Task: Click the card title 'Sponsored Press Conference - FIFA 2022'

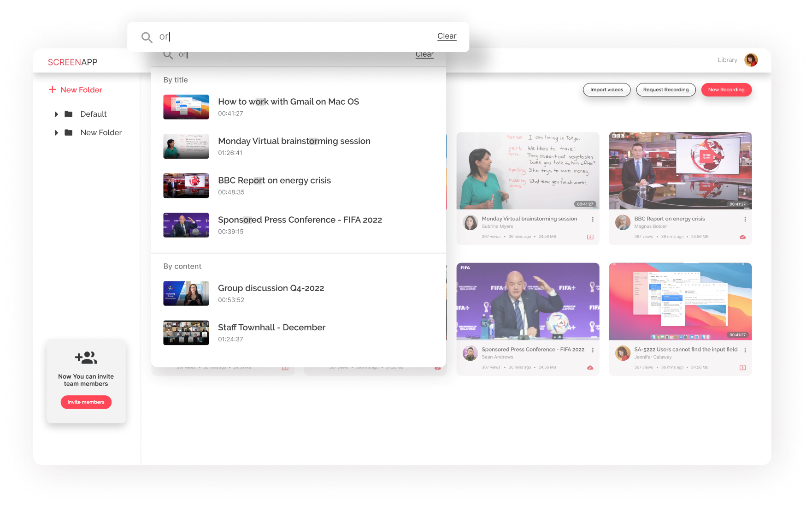Action: 533,349
